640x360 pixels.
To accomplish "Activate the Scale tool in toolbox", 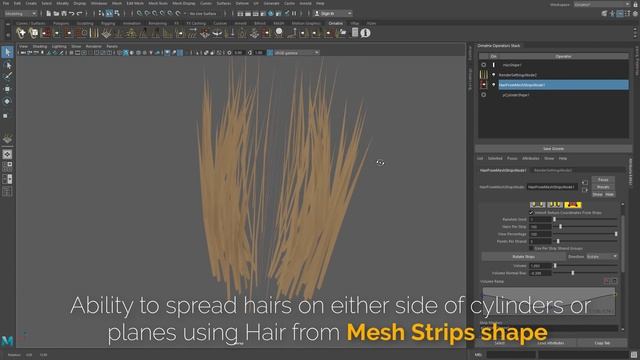I will pos(6,116).
